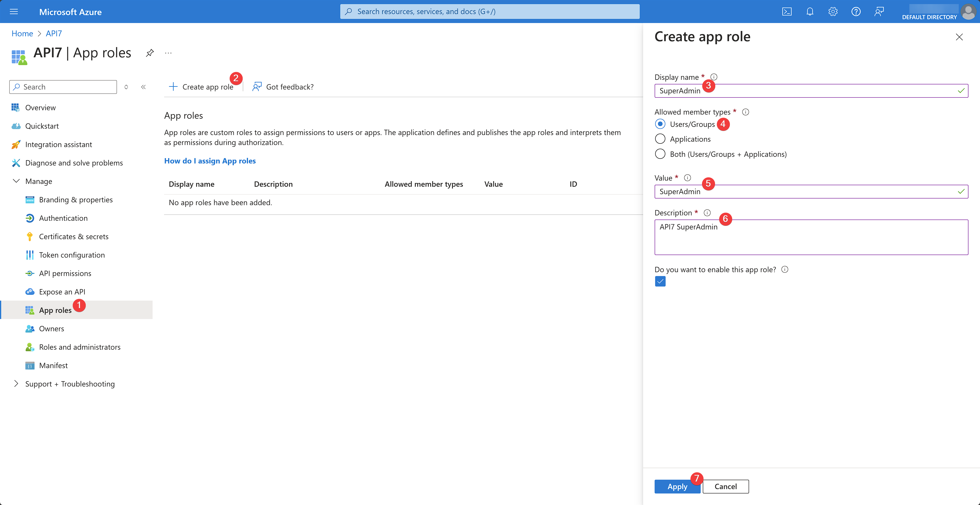
Task: Click the API permissions icon
Action: [30, 273]
